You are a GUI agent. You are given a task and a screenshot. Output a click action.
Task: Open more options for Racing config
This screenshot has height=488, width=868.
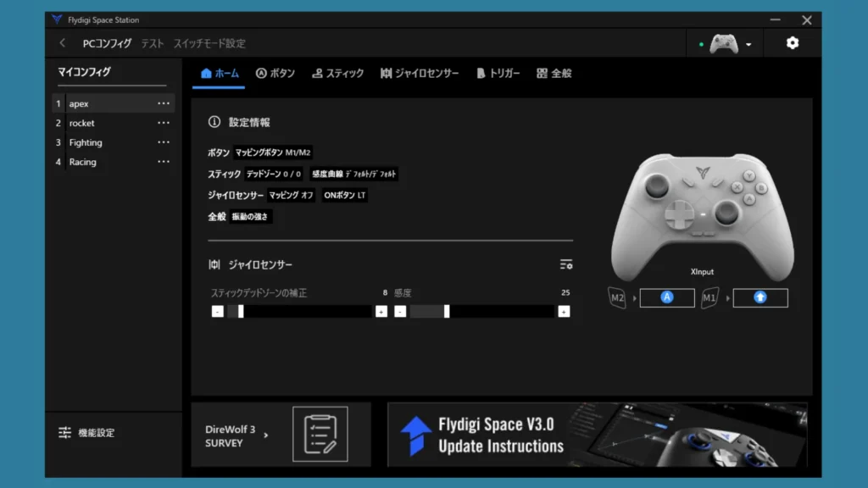(x=164, y=162)
